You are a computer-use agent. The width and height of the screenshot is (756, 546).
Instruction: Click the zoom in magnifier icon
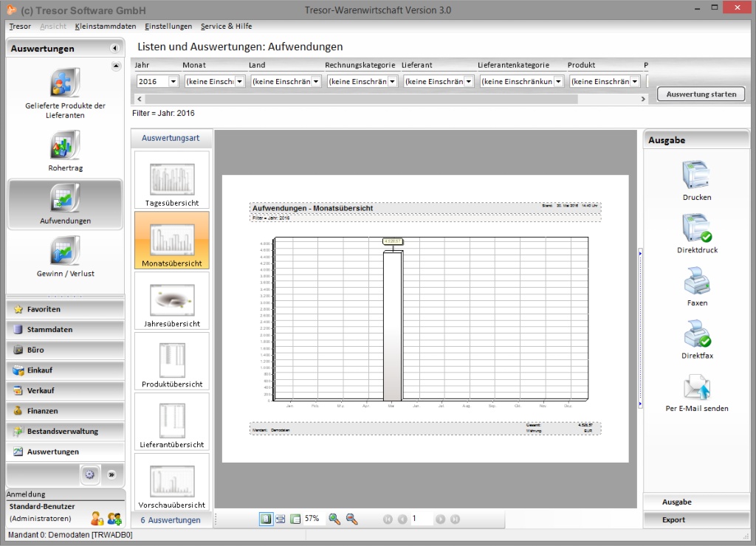(x=334, y=519)
